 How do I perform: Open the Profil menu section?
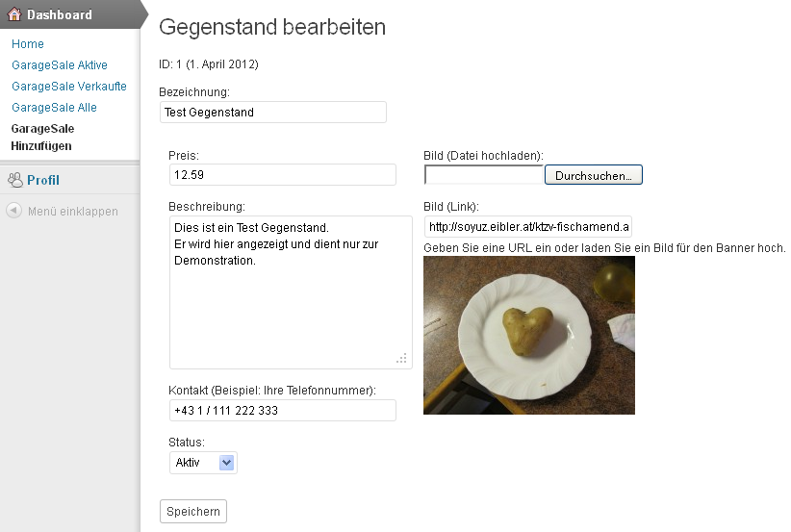click(x=43, y=180)
